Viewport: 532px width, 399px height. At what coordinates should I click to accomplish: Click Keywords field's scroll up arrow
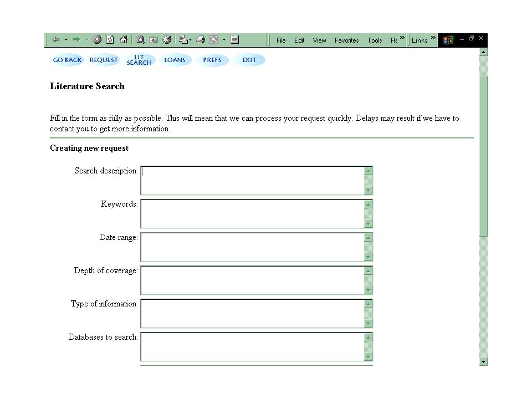tap(368, 204)
